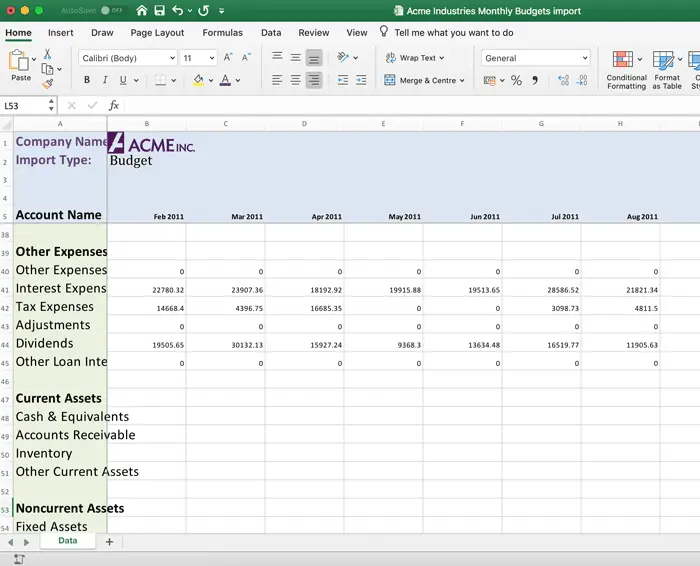Click the Increase Indent icon

(361, 80)
